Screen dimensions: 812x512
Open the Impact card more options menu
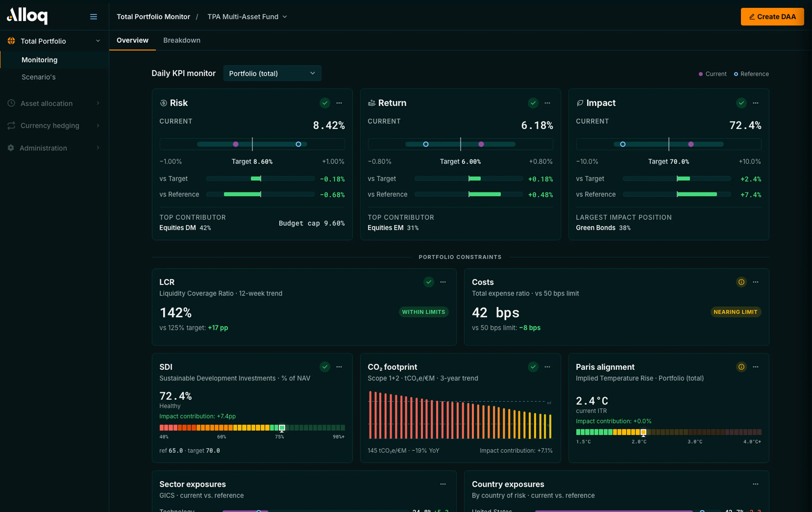[755, 103]
